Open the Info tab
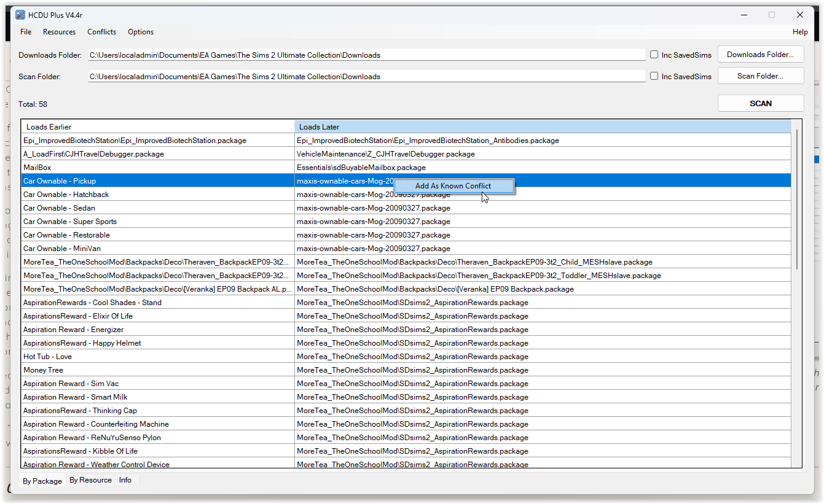 [125, 480]
